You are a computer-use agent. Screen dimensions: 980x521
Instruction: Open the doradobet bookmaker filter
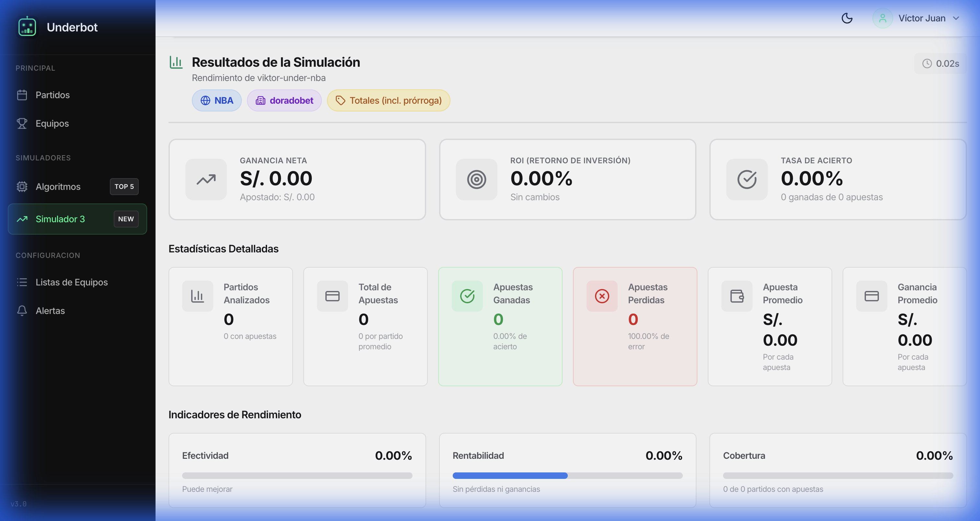[284, 100]
